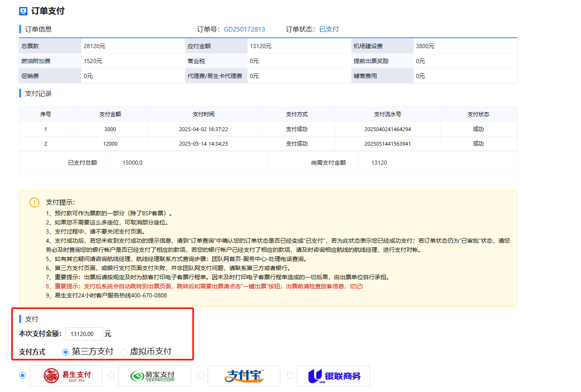
Task: Select the 虚拟币支付 radio button
Action: 124,352
